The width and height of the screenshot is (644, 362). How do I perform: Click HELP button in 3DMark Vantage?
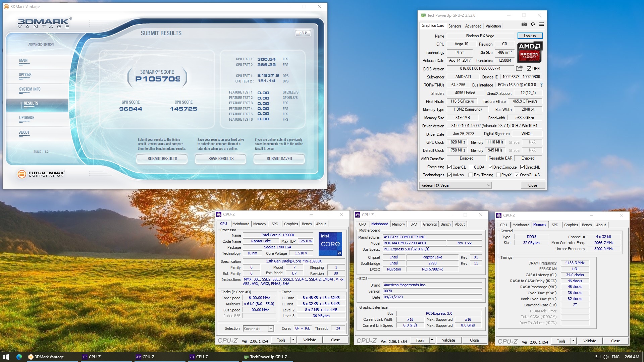303,33
